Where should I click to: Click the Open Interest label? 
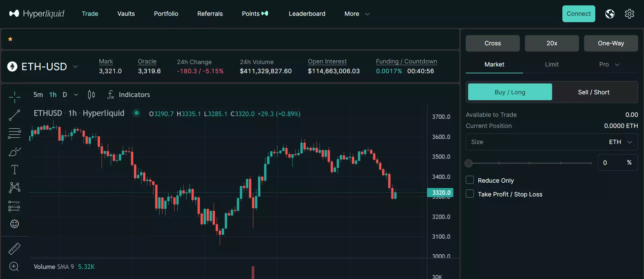tap(327, 61)
